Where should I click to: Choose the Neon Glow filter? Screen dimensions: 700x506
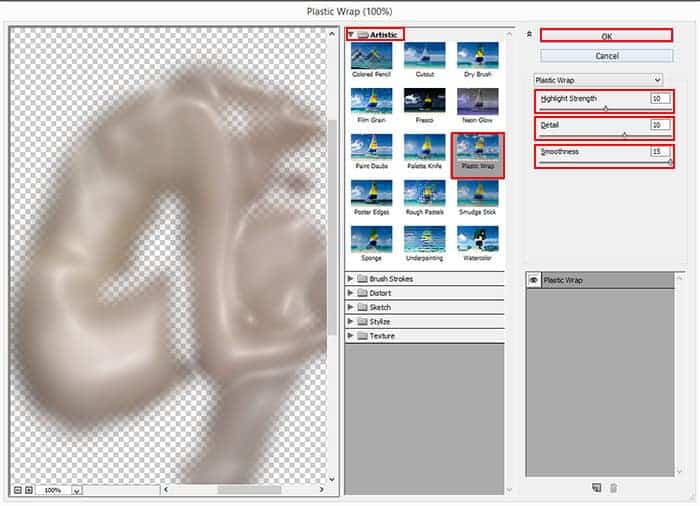477,104
